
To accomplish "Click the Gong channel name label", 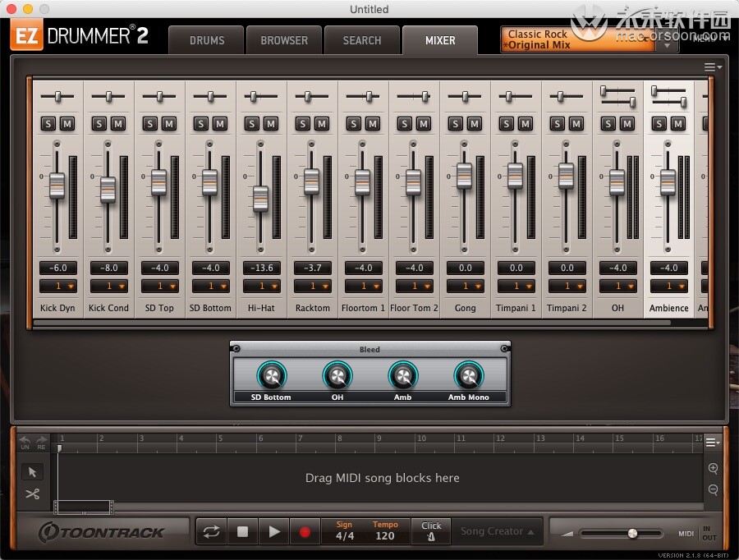I will tap(465, 308).
